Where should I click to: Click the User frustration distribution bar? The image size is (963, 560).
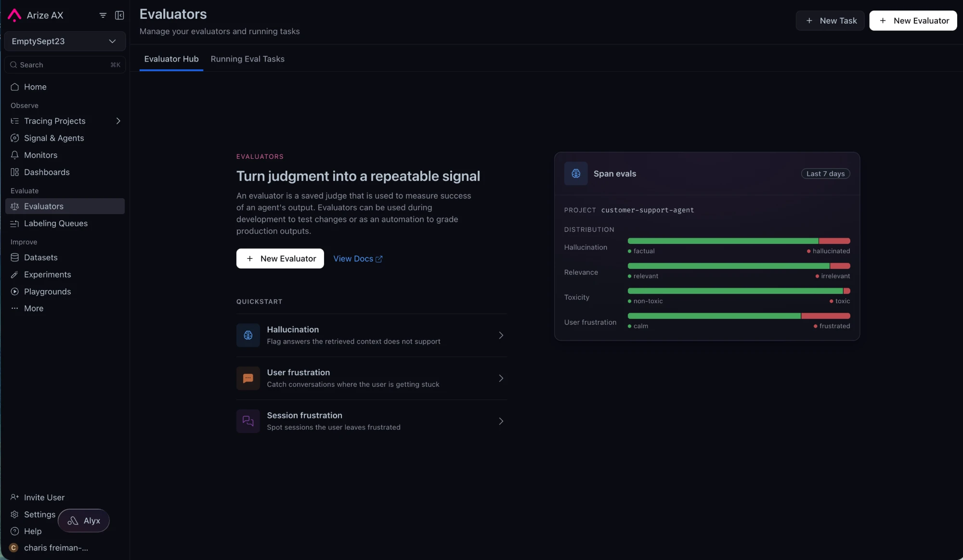pyautogui.click(x=739, y=316)
